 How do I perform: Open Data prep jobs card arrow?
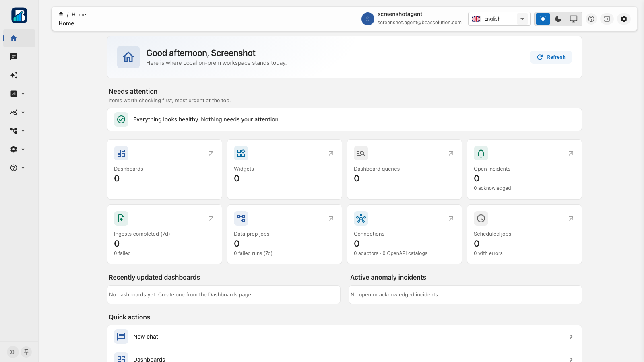(x=331, y=218)
